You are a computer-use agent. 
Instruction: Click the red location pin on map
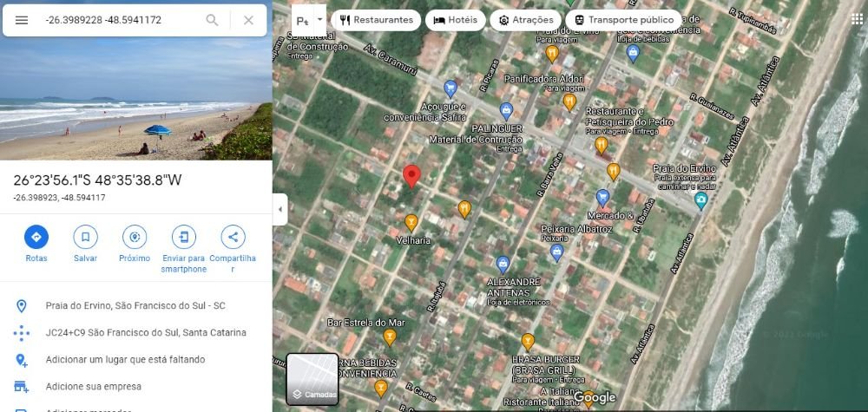coord(412,175)
